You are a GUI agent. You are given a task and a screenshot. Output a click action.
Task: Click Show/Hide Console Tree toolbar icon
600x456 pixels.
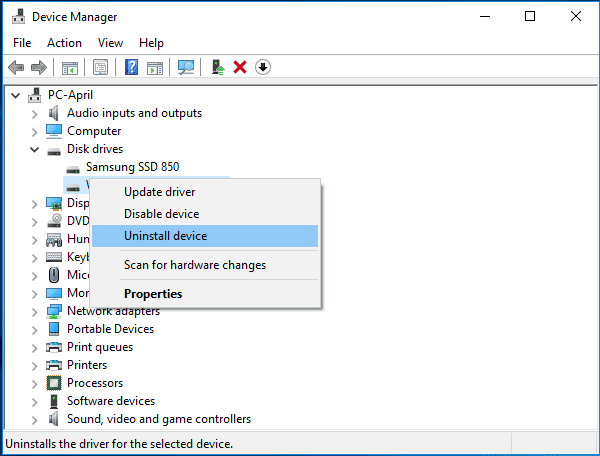point(70,68)
